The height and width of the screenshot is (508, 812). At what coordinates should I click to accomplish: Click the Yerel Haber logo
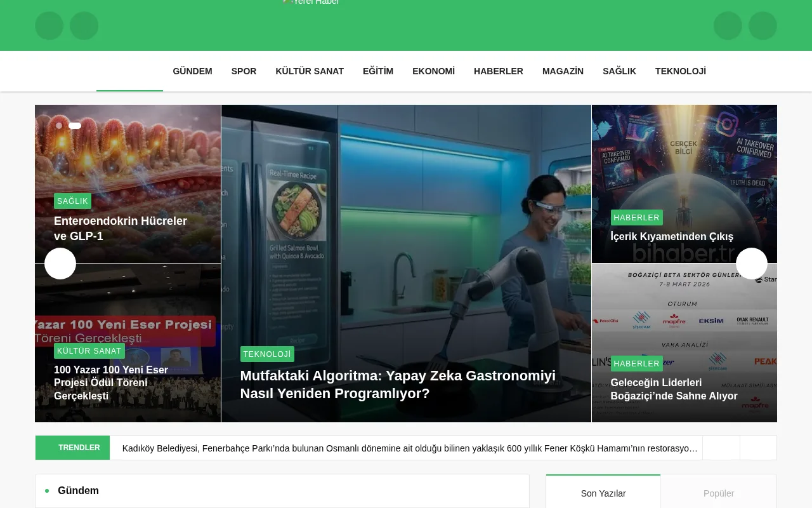311,2
